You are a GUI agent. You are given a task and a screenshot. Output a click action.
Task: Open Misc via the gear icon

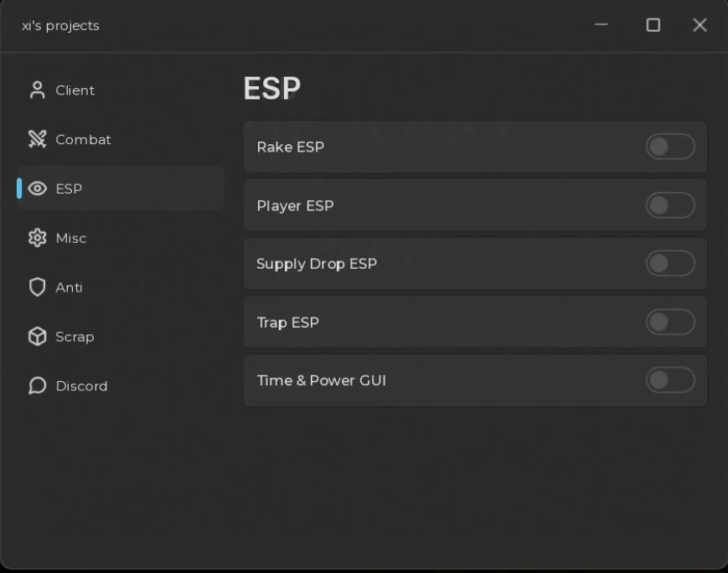[37, 238]
